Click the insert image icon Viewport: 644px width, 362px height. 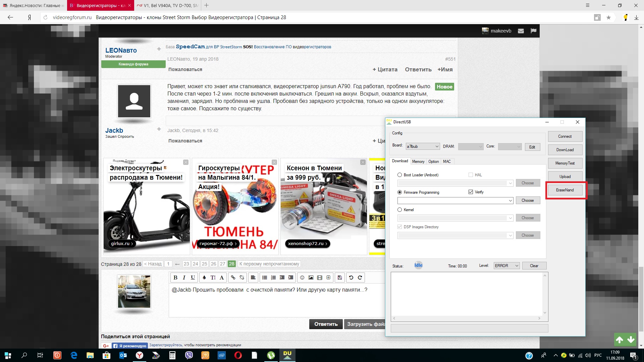[x=311, y=278]
